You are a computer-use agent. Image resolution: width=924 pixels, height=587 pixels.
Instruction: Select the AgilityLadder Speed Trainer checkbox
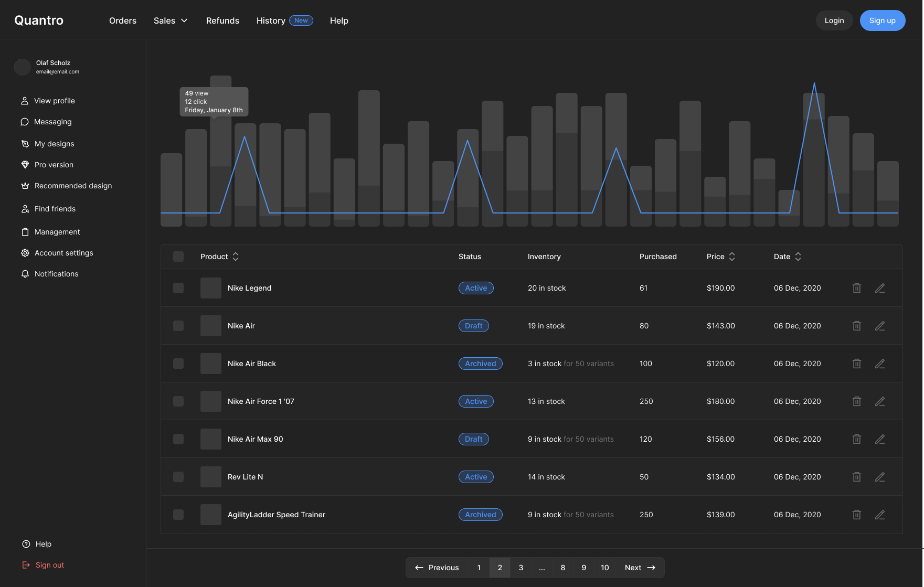coord(178,515)
